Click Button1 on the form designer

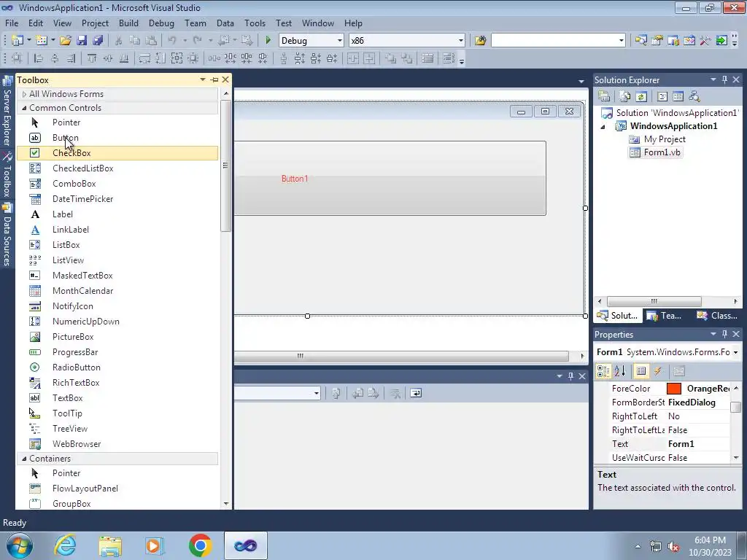click(390, 178)
